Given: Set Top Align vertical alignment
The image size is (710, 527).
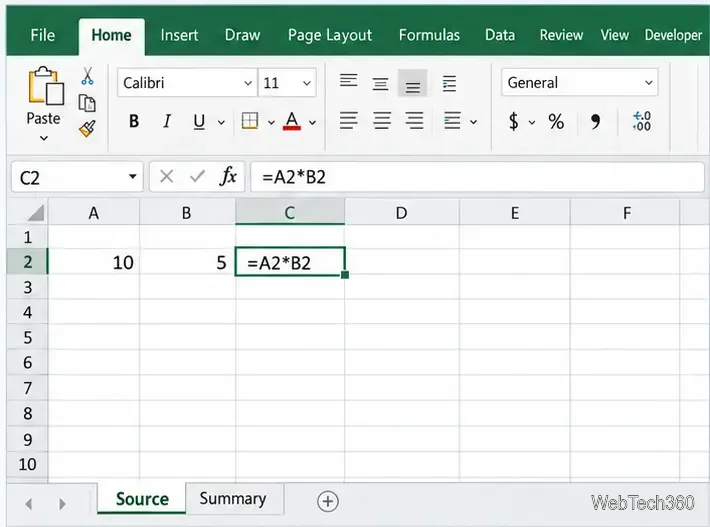Looking at the screenshot, I should pos(349,81).
